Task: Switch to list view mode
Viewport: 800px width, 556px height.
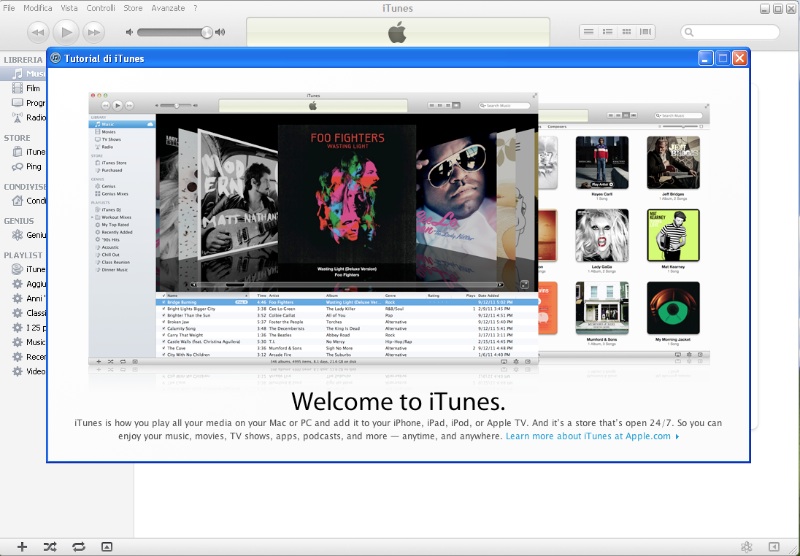Action: click(589, 32)
